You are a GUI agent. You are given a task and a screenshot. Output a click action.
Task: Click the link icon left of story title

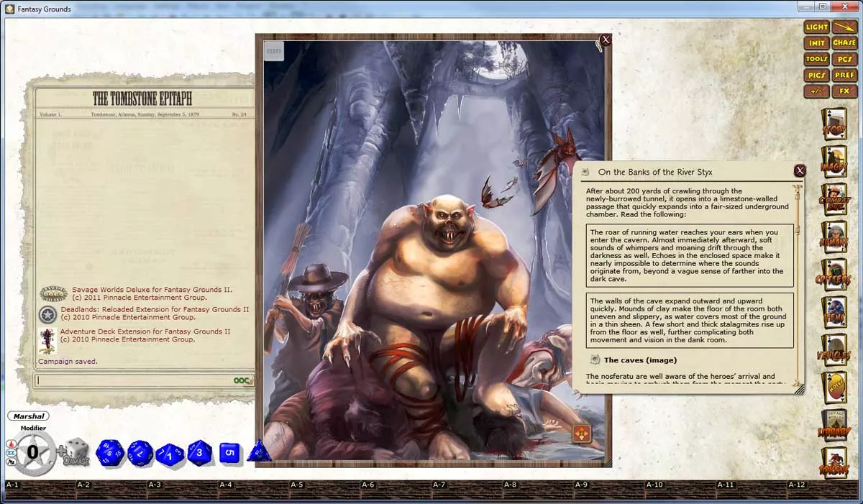pos(585,172)
